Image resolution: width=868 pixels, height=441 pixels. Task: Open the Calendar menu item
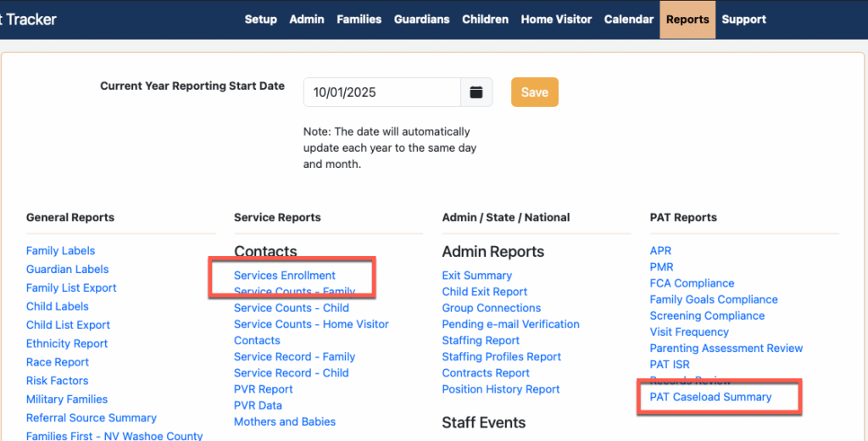point(629,20)
